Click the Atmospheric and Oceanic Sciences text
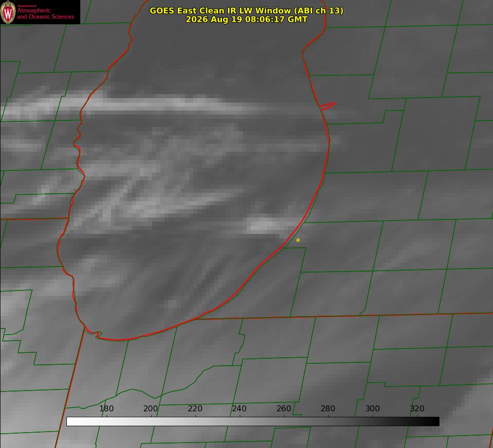Image resolution: width=493 pixels, height=448 pixels. pyautogui.click(x=45, y=13)
